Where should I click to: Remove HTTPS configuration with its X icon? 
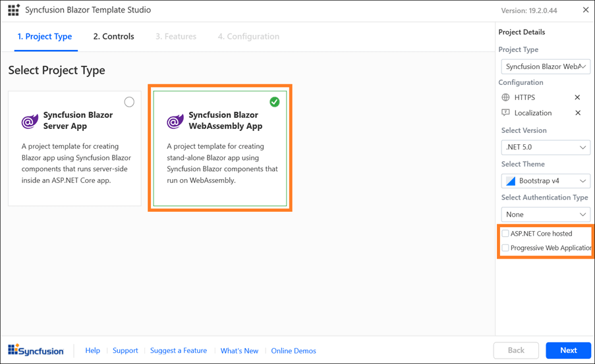click(x=577, y=97)
